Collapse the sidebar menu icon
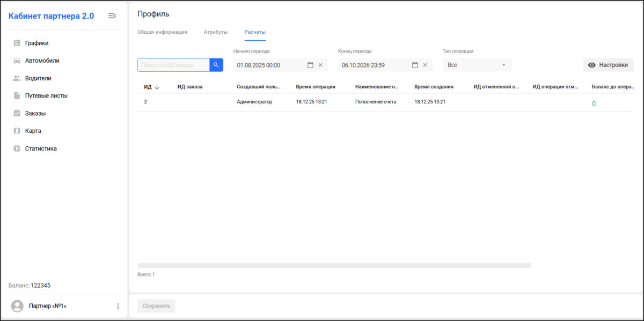This screenshot has height=321, width=644. (x=112, y=16)
